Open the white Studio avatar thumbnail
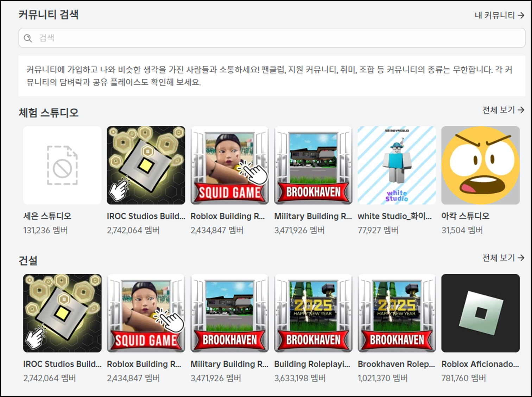Screen dimensions: 532x397 click(397, 165)
